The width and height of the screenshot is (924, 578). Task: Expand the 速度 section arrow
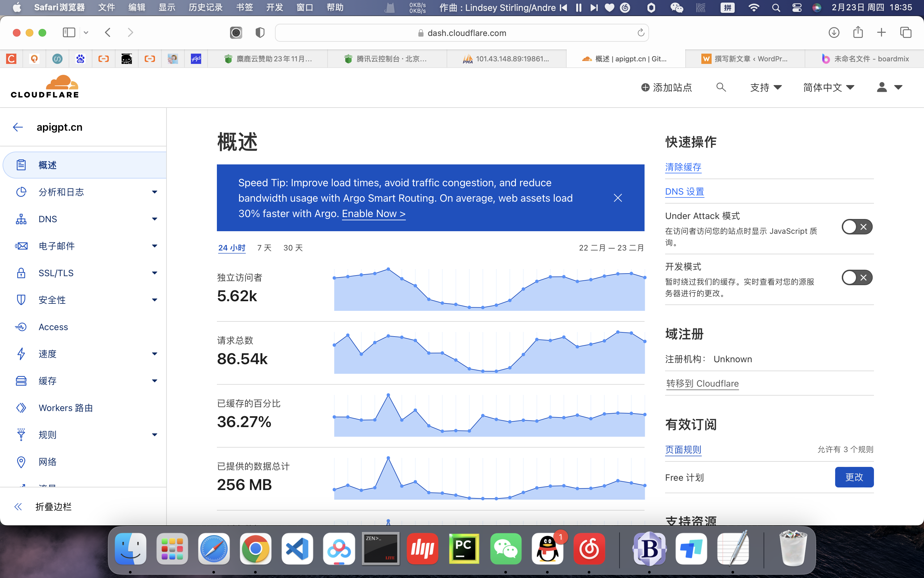pyautogui.click(x=154, y=354)
